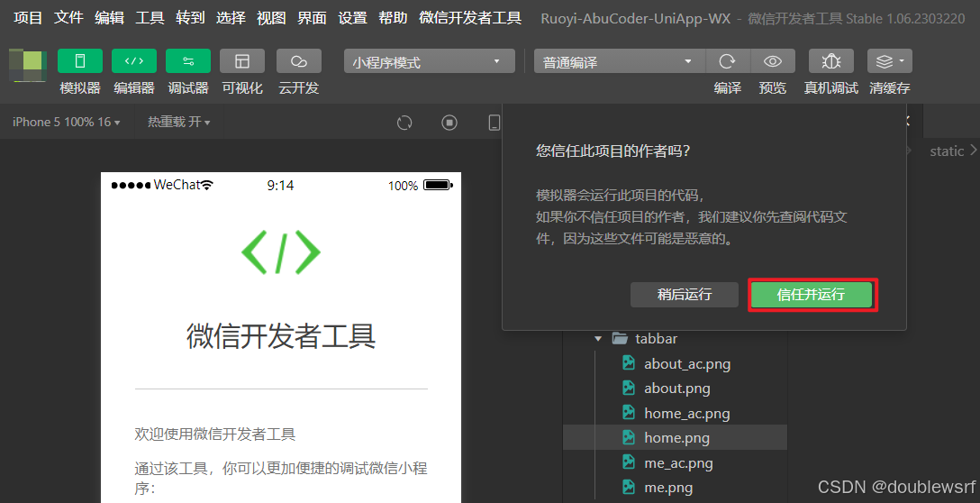This screenshot has width=980, height=503.
Task: Open the 小程序模式 mode dropdown
Action: pos(430,61)
